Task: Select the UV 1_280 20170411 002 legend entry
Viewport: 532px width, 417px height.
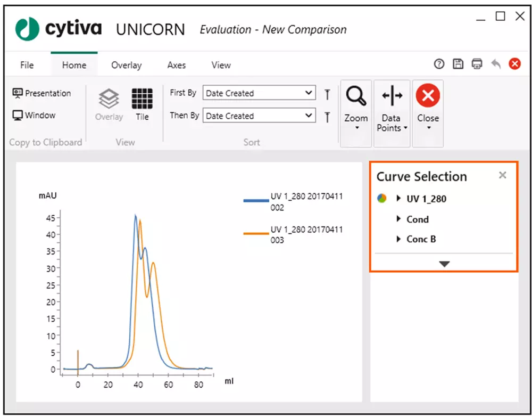Action: 306,202
